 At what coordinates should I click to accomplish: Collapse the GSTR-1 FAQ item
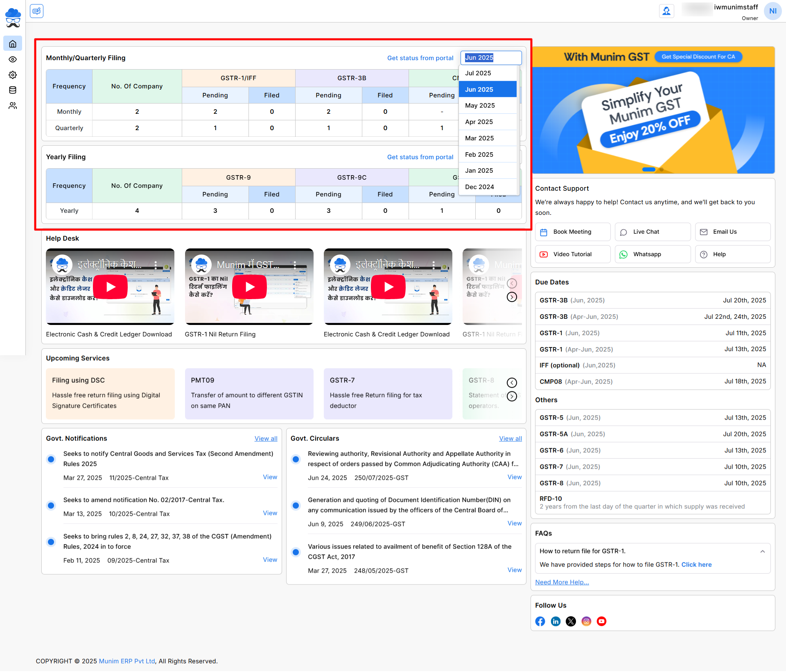(762, 551)
